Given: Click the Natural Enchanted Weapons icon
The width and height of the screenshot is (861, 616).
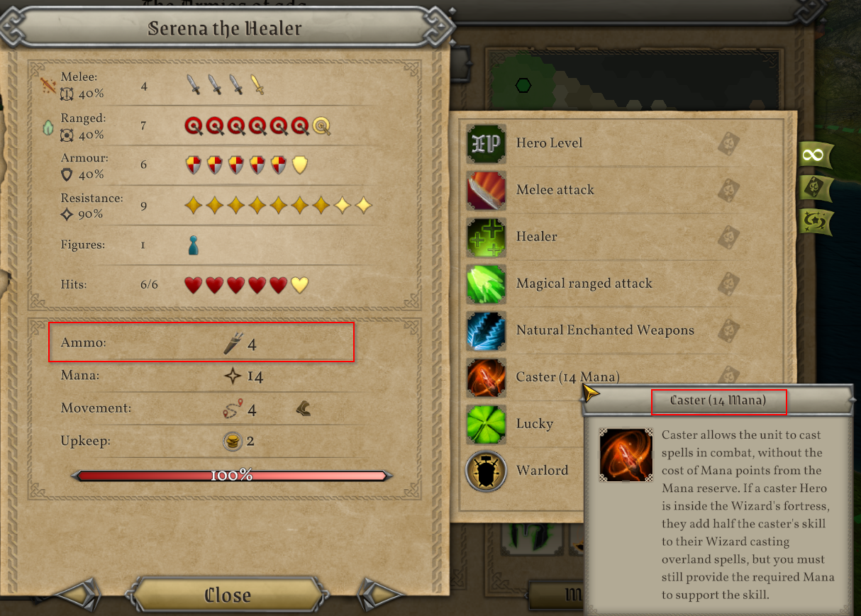Looking at the screenshot, I should (486, 330).
